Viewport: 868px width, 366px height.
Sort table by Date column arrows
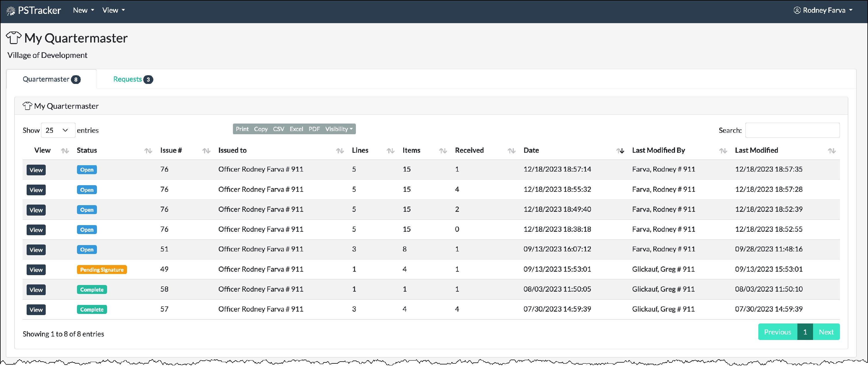click(x=620, y=151)
